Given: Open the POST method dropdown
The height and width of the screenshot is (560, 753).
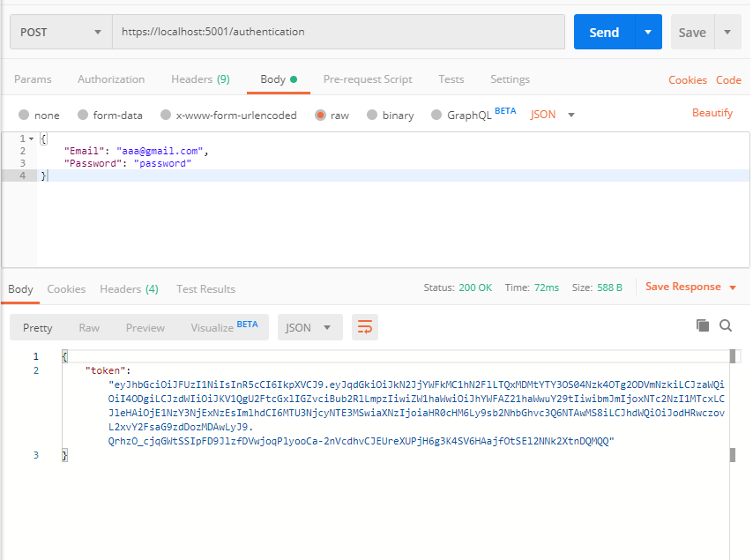Looking at the screenshot, I should click(x=61, y=32).
